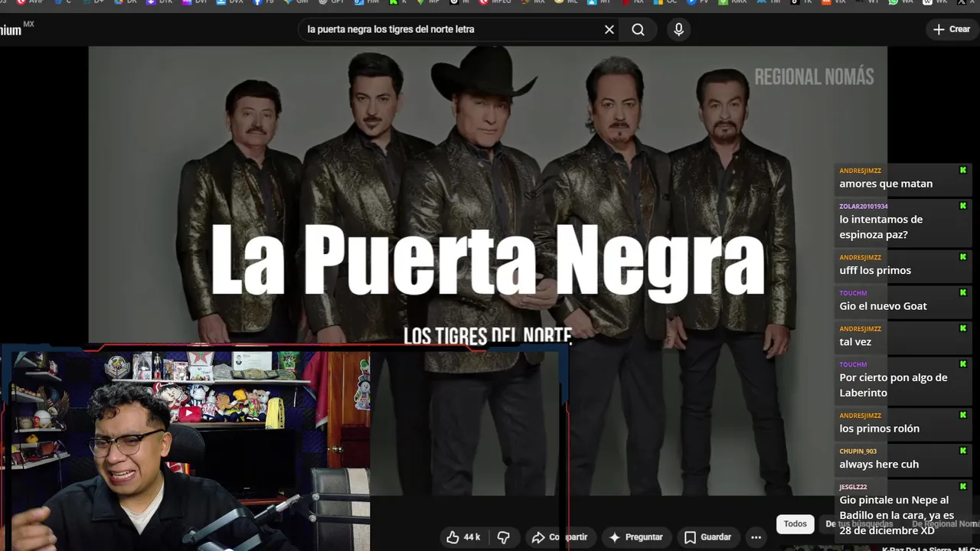Click the Kick badge on 'amores que matan' message
Screen dimensions: 980x551
(x=963, y=171)
